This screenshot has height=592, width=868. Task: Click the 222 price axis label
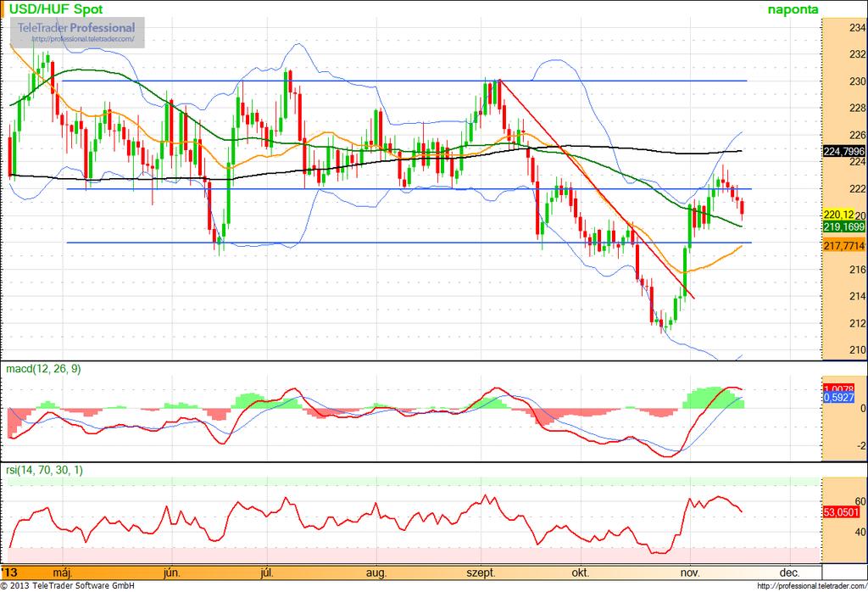pyautogui.click(x=858, y=189)
